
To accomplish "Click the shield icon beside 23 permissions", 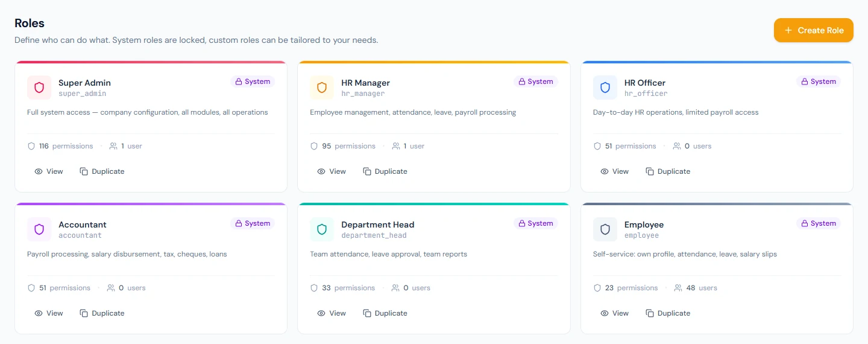I will pos(597,288).
